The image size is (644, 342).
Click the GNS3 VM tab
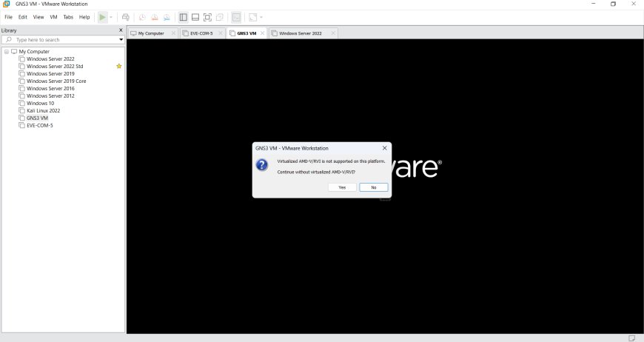pos(246,33)
